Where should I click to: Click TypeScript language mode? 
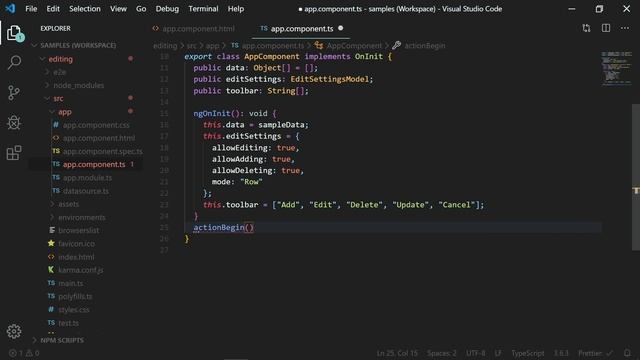tap(527, 353)
